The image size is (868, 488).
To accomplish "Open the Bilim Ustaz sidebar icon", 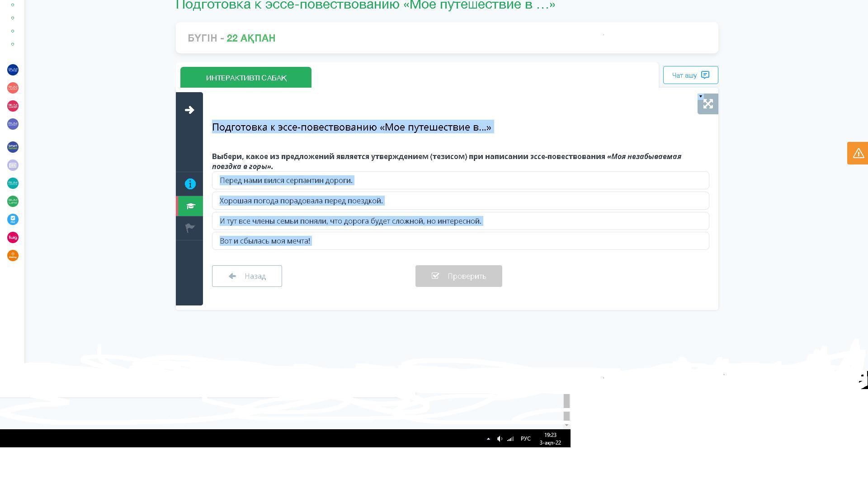I will (x=13, y=88).
